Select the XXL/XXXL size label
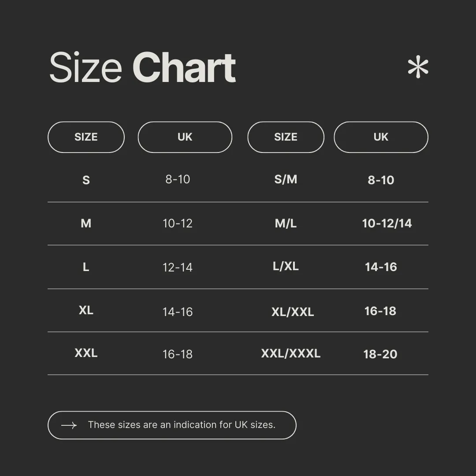Viewport: 476px width, 476px height. click(x=290, y=353)
